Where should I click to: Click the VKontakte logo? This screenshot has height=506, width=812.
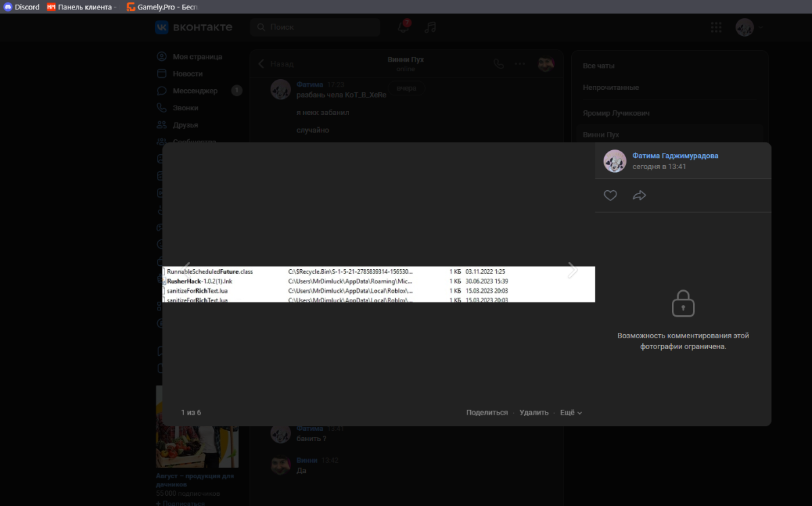pos(194,27)
